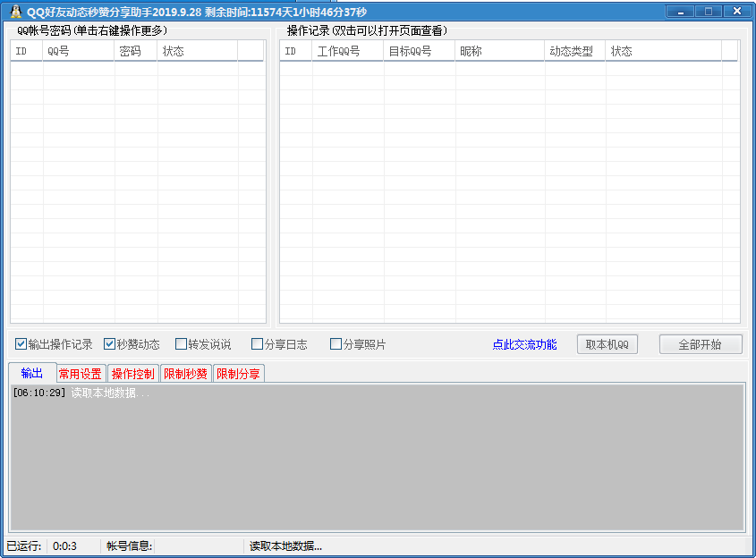756x558 pixels.
Task: Open the 点此交流功能 link
Action: (x=524, y=344)
